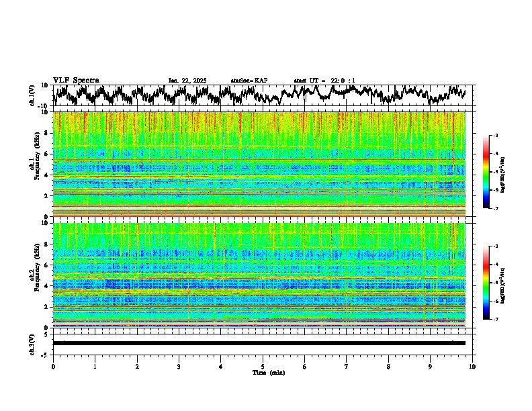Click inside the ch.2 spectrogram panel

(x=259, y=275)
